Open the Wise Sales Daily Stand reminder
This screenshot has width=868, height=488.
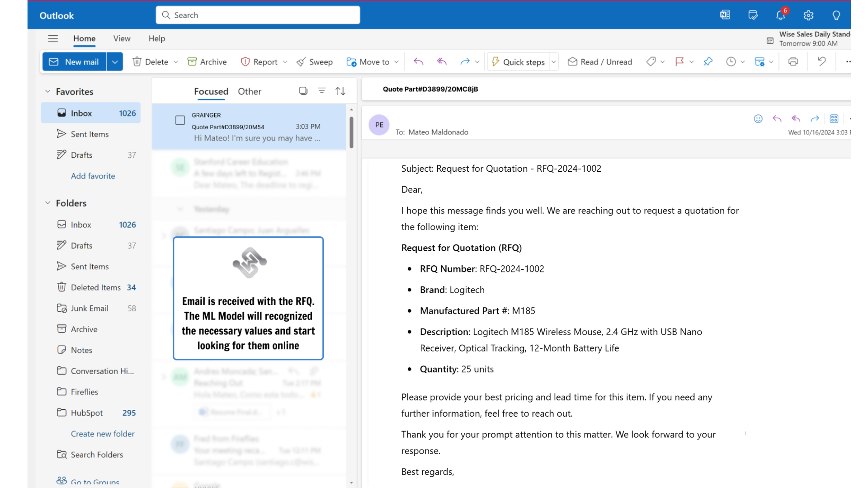pos(809,39)
